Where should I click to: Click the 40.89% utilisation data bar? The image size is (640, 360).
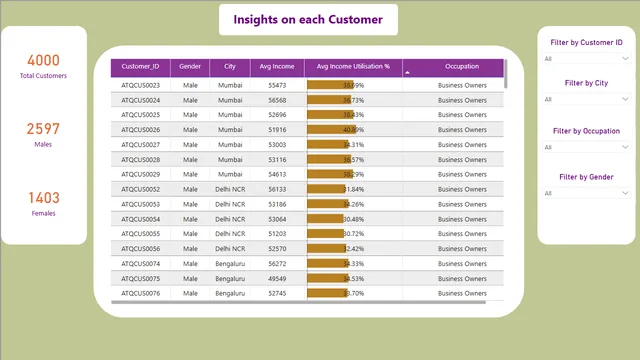tap(331, 130)
